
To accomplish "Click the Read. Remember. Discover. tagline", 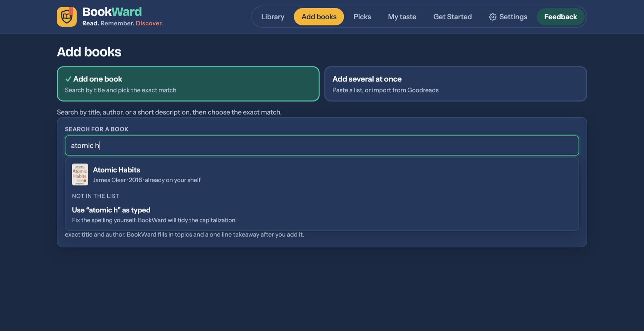I will [x=122, y=23].
